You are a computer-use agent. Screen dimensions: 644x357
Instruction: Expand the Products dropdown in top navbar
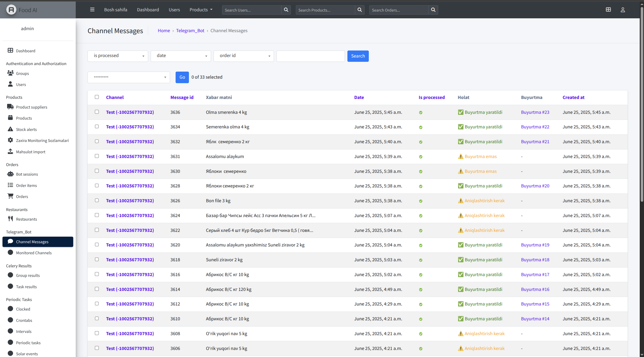[201, 10]
